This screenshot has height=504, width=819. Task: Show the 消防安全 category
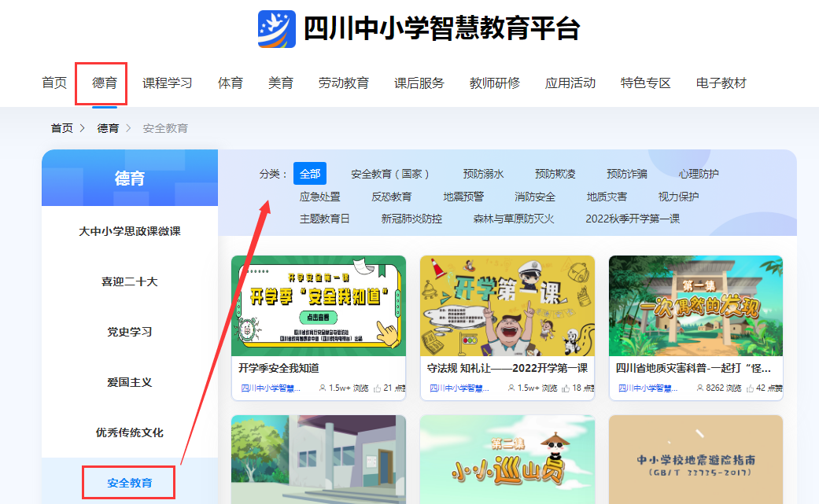click(535, 197)
